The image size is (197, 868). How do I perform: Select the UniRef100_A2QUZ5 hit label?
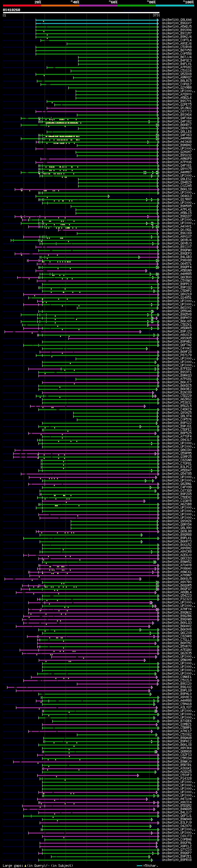point(177,772)
